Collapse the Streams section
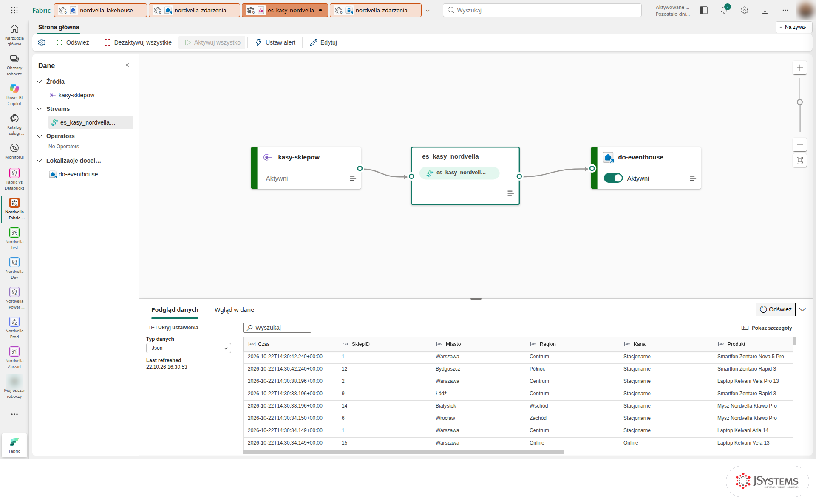The image size is (816, 504). (x=40, y=109)
